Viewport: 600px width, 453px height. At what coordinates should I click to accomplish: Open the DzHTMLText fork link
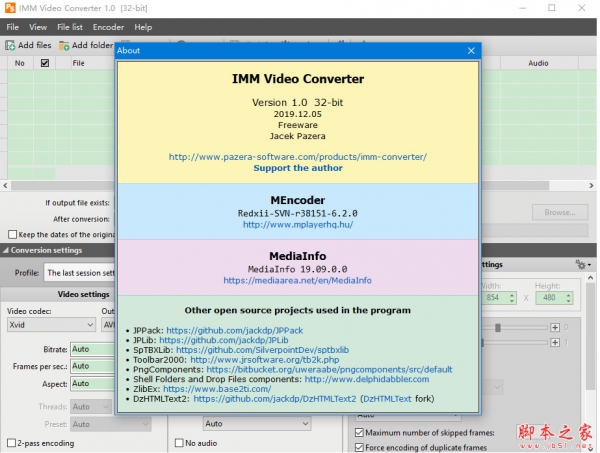tap(387, 399)
